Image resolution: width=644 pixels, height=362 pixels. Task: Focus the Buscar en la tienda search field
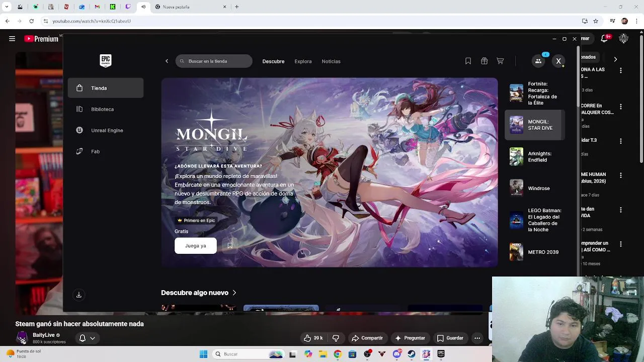click(x=214, y=61)
